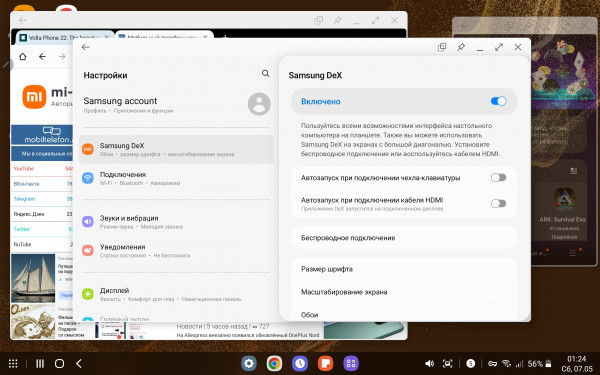Open VPN key status icon
The width and height of the screenshot is (600, 375).
(492, 364)
